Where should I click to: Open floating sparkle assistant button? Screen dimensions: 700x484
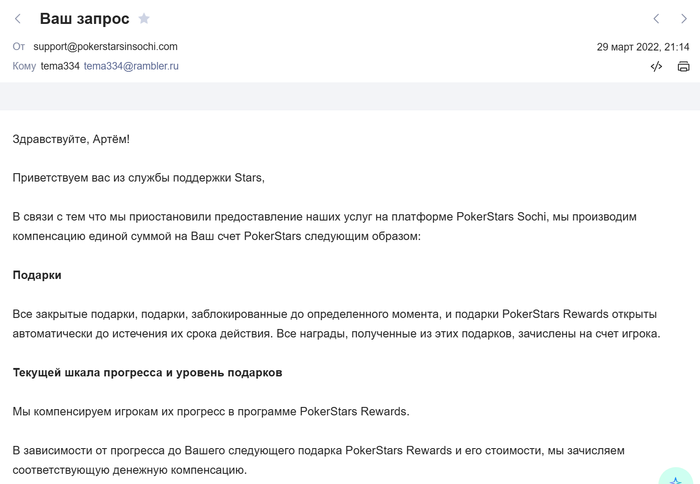[x=678, y=476]
